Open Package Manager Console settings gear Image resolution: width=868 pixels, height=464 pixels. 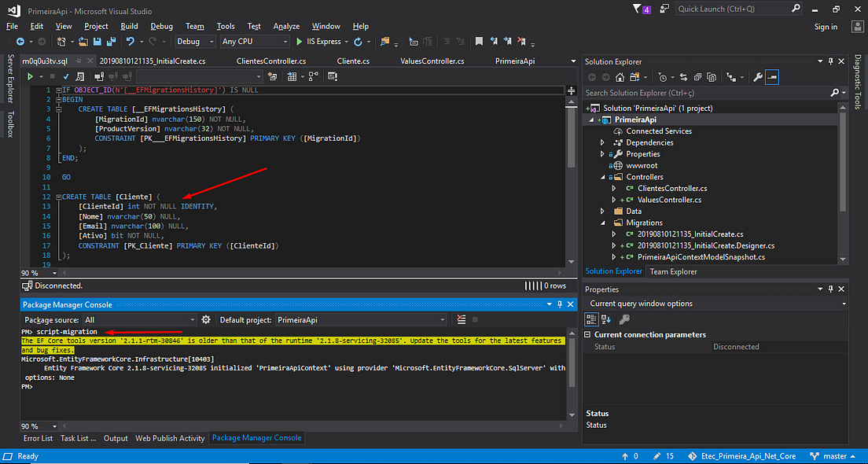click(206, 320)
